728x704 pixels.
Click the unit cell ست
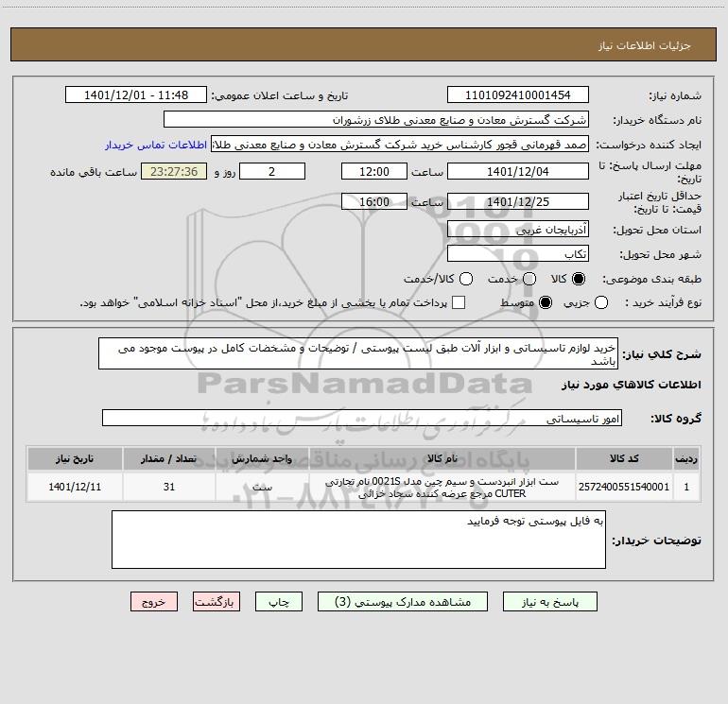[x=262, y=487]
